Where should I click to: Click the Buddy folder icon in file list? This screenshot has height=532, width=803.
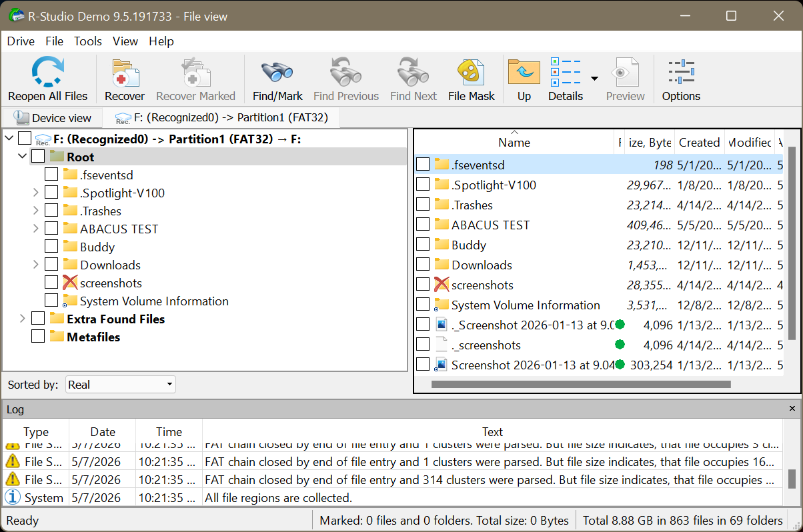point(442,245)
